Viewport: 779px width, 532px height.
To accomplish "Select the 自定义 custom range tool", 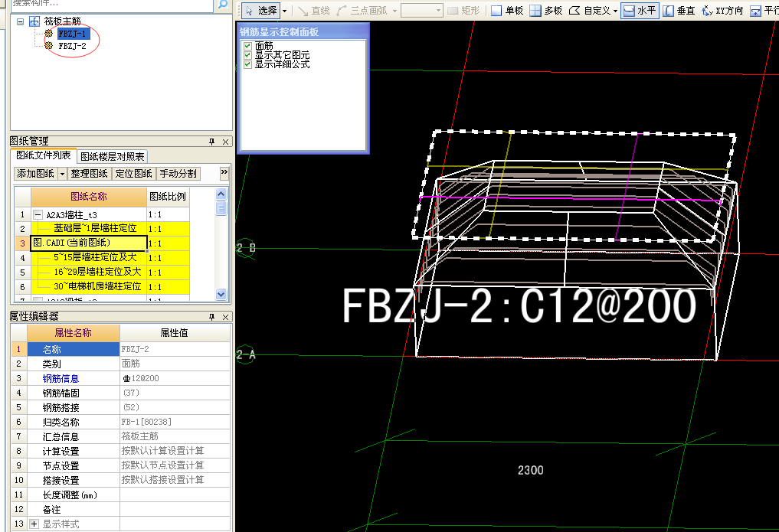I will pyautogui.click(x=590, y=11).
